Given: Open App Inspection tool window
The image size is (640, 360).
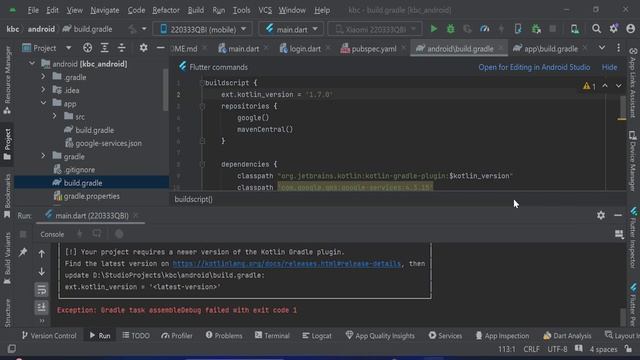Looking at the screenshot, I should pos(502,336).
